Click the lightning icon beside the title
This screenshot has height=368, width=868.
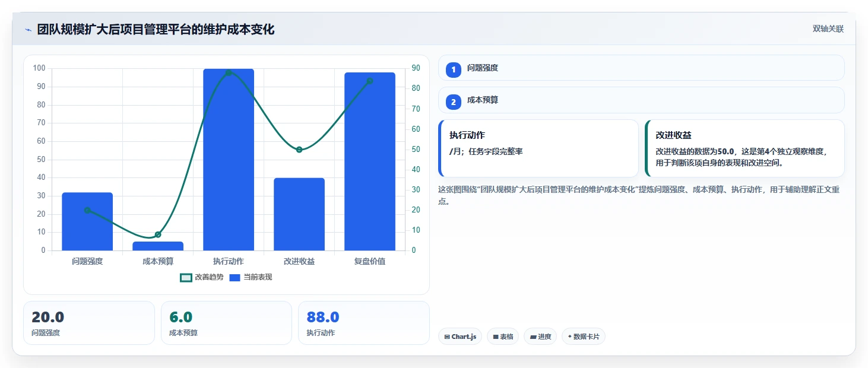28,30
